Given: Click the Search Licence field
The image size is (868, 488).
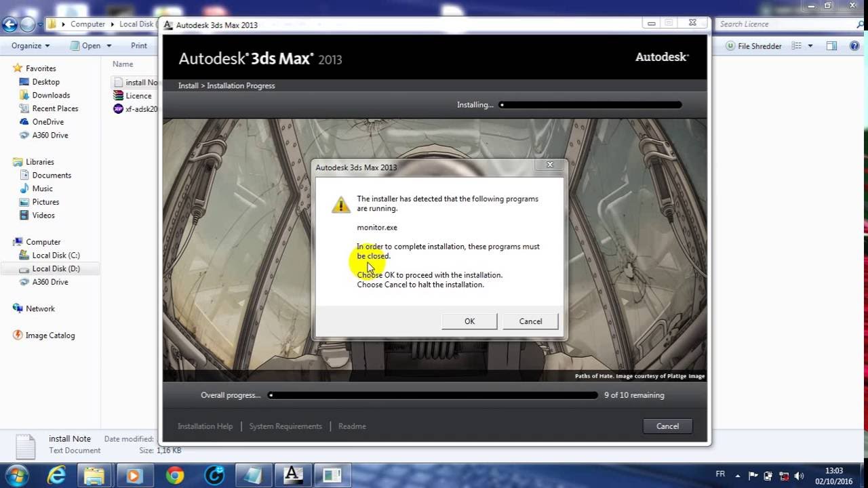Looking at the screenshot, I should tap(787, 24).
